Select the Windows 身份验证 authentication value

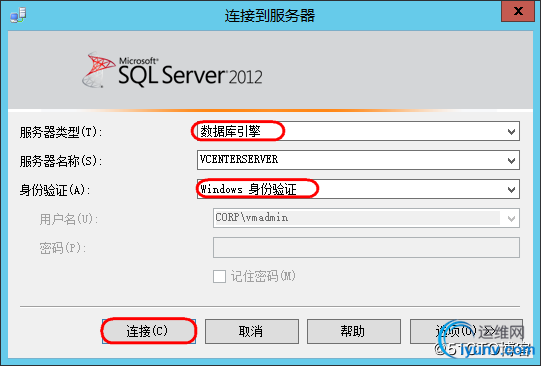click(x=248, y=189)
